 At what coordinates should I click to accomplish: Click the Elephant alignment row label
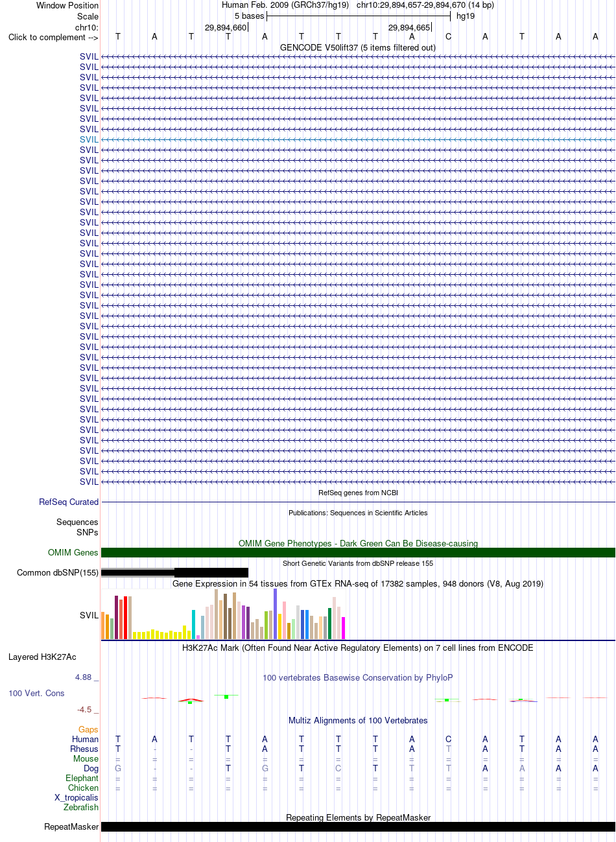point(82,778)
